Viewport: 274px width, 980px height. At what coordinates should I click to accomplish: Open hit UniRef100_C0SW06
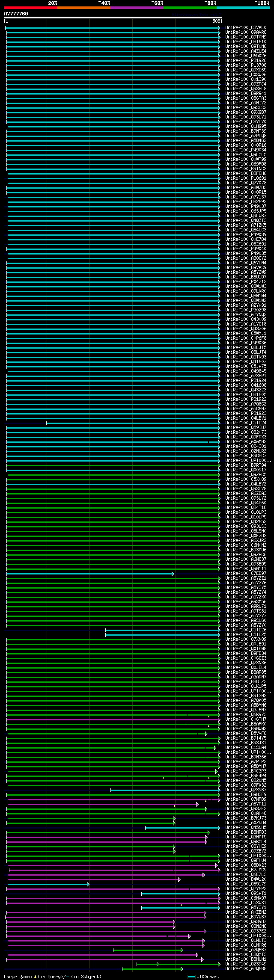click(x=246, y=74)
